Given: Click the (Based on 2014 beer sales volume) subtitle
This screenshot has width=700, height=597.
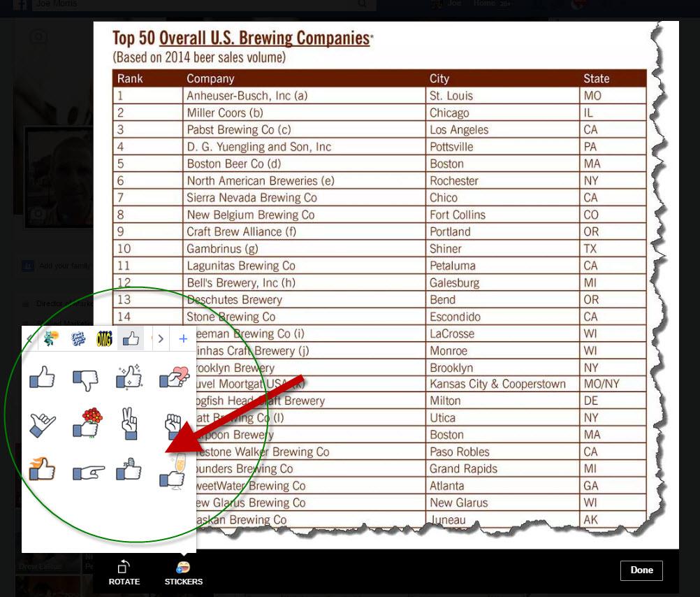Looking at the screenshot, I should click(199, 57).
